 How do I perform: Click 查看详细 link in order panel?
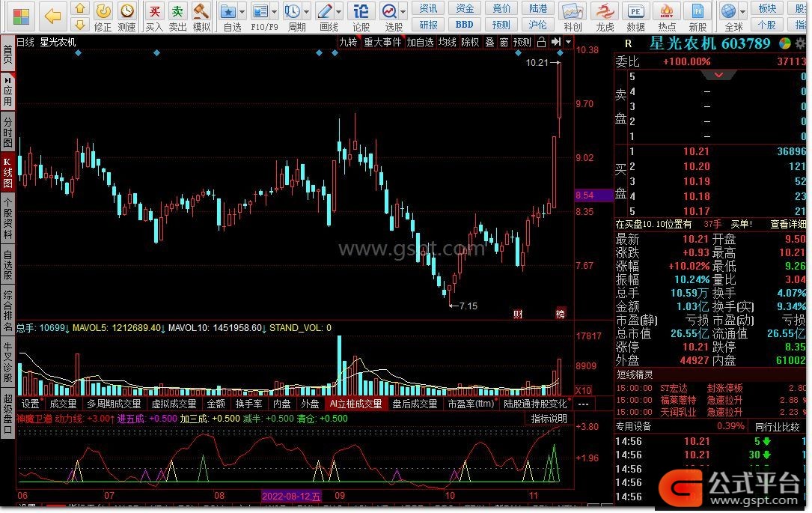pos(787,225)
